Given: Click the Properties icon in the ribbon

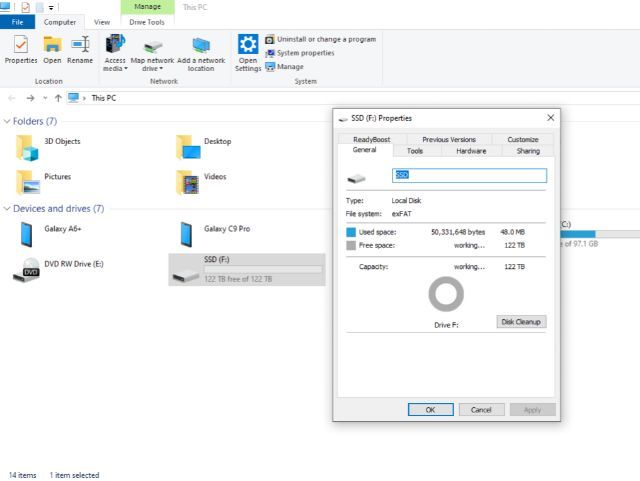Looking at the screenshot, I should [21, 44].
